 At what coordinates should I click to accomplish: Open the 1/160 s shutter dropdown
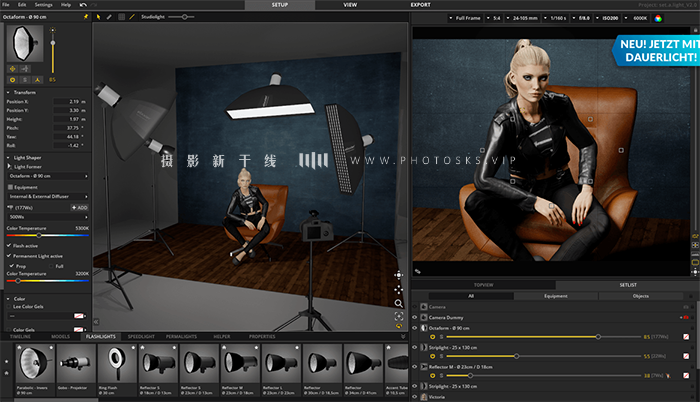[x=555, y=18]
